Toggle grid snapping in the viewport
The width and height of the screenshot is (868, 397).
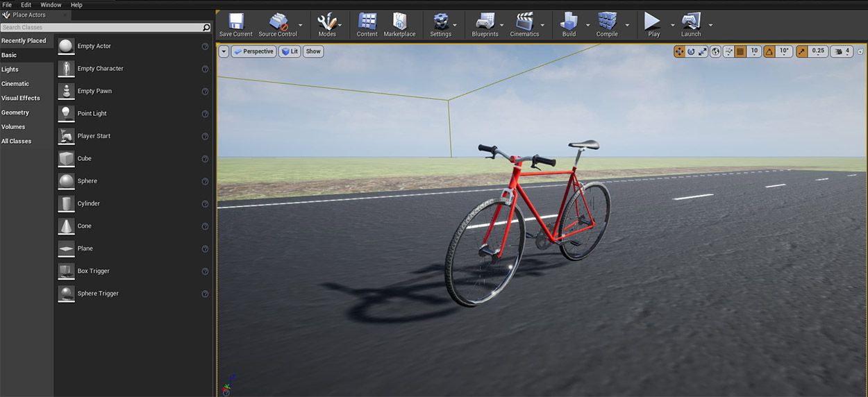click(x=740, y=51)
